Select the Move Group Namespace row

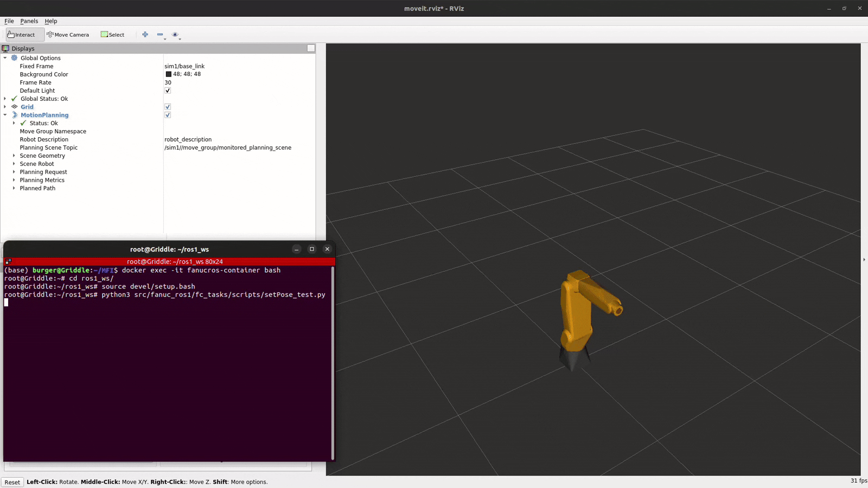(x=157, y=131)
